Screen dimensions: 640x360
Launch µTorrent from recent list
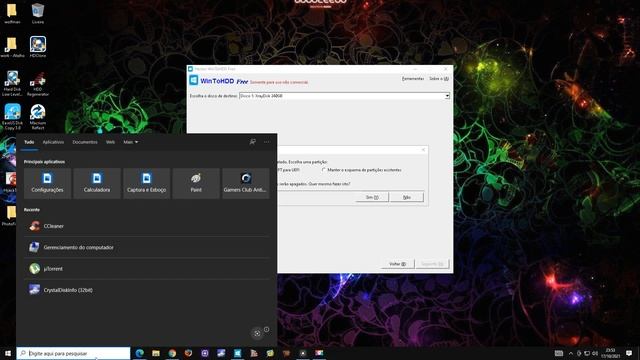[x=147, y=269]
